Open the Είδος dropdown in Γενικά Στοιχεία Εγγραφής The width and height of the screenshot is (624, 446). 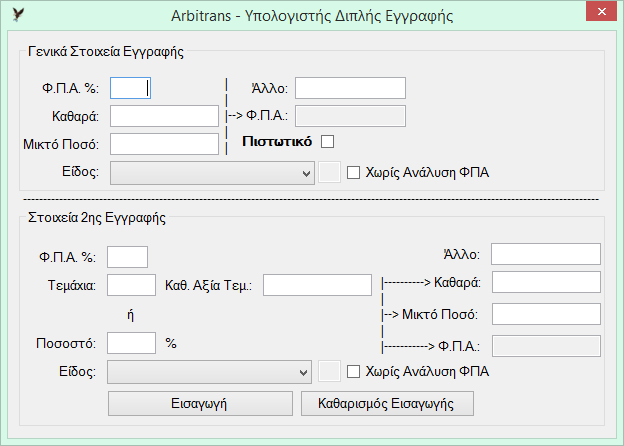point(212,173)
